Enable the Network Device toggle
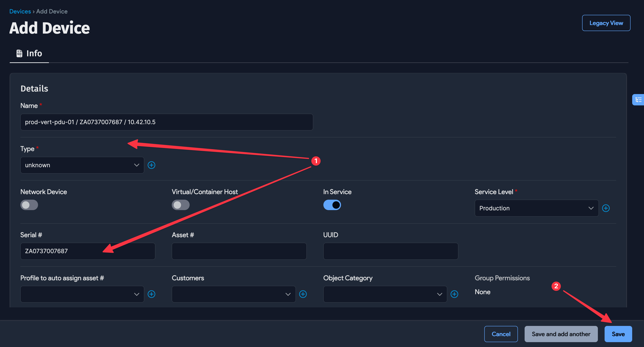 [29, 205]
